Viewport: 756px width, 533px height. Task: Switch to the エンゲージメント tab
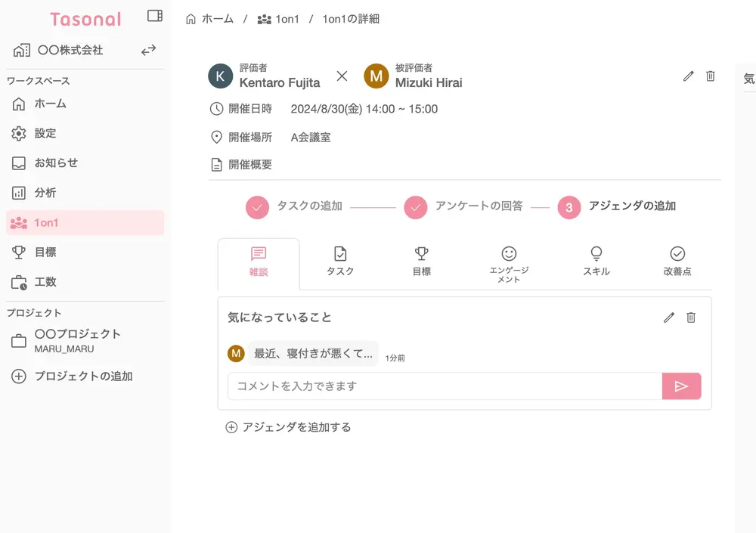click(x=509, y=263)
